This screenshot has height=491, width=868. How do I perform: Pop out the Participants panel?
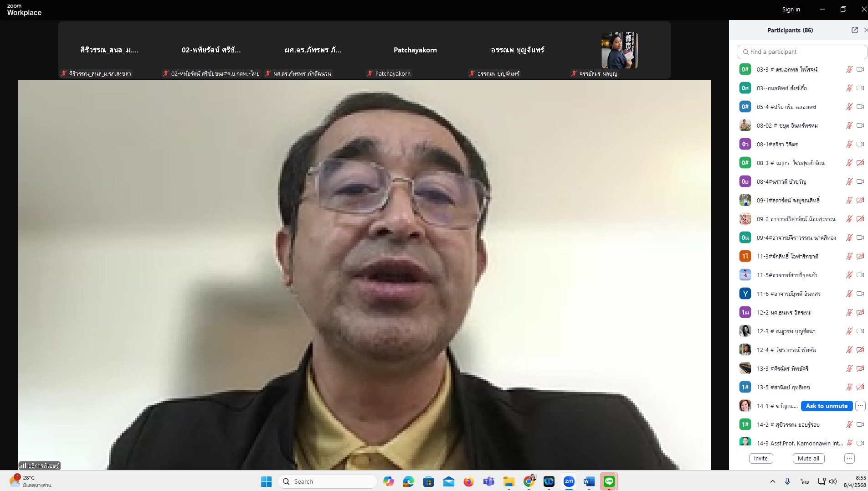854,30
